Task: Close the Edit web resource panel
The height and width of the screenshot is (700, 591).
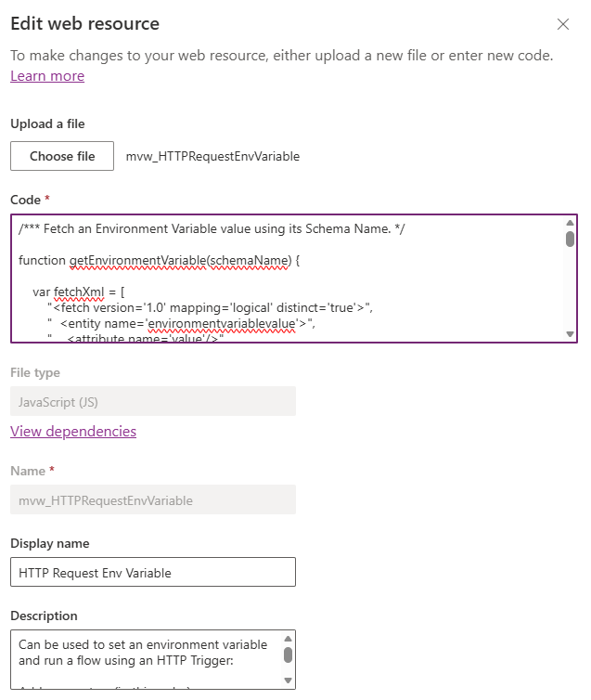Action: tap(563, 24)
